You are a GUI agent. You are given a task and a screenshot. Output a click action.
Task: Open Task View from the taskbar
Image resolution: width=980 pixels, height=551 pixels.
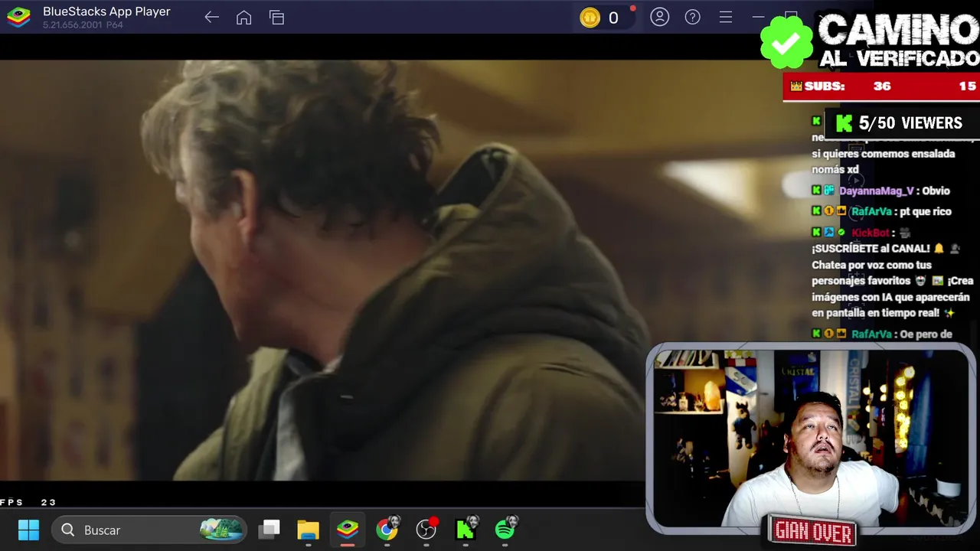[x=269, y=530]
